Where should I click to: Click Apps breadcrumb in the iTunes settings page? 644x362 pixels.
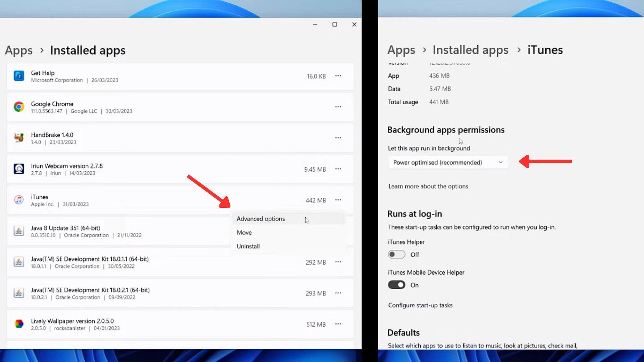tap(401, 50)
